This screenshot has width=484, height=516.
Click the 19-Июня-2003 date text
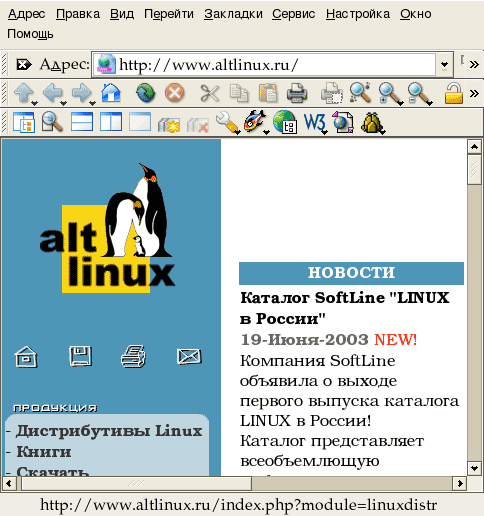[x=304, y=340]
